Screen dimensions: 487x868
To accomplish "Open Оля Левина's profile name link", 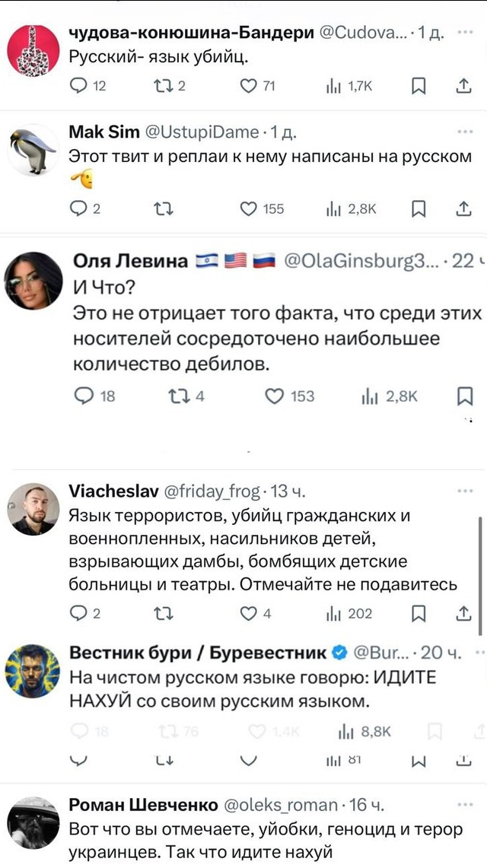I will [x=130, y=261].
